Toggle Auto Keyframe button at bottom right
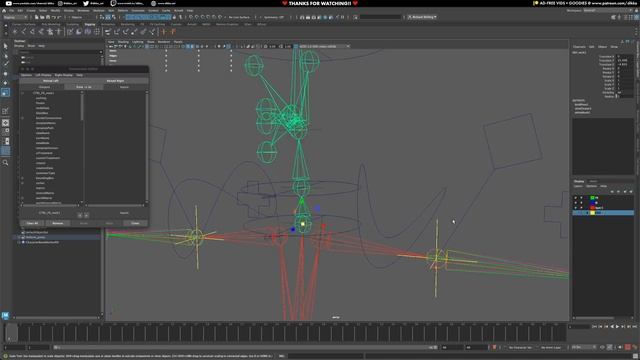 pyautogui.click(x=628, y=347)
